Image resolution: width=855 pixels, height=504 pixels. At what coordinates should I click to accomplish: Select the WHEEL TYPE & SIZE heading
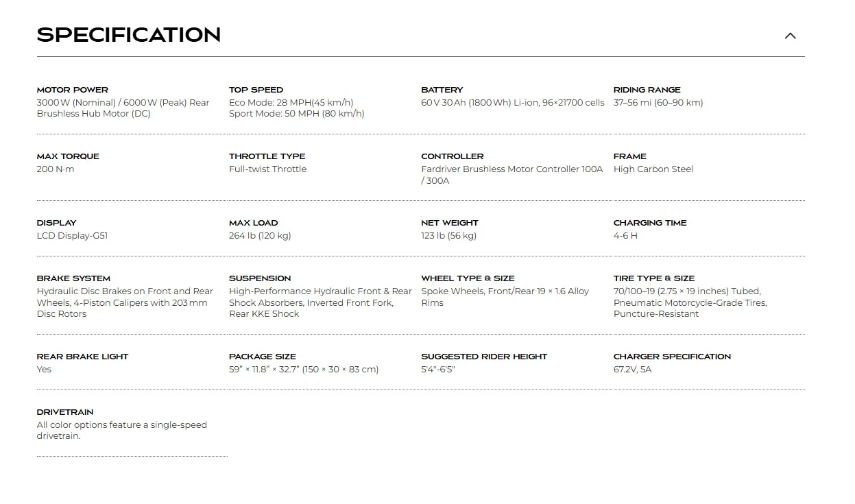468,278
